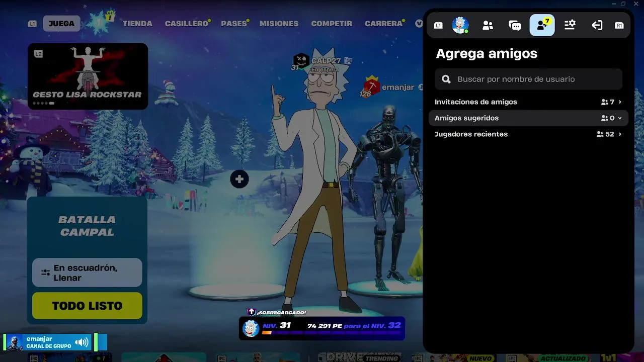Click CALP27 player banner icon

[301, 61]
